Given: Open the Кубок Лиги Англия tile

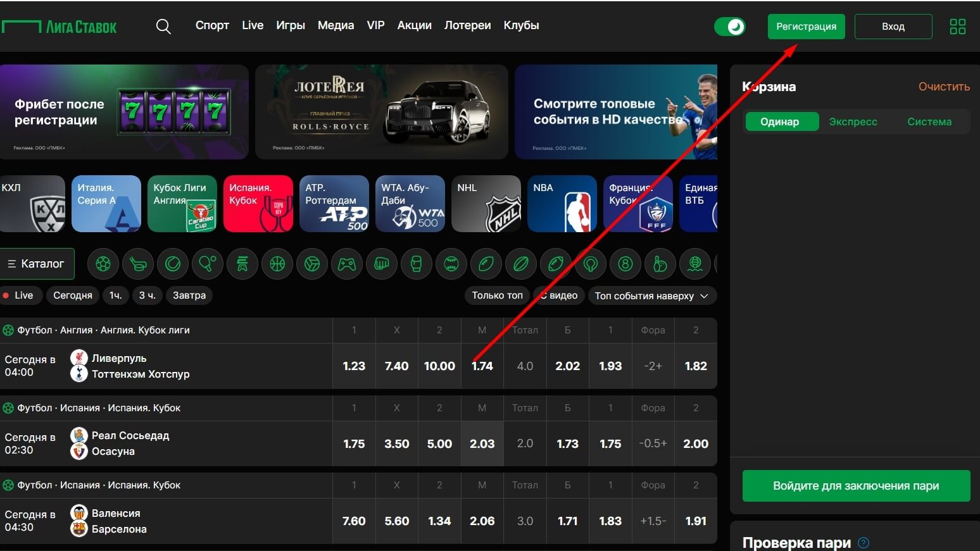Looking at the screenshot, I should (182, 204).
